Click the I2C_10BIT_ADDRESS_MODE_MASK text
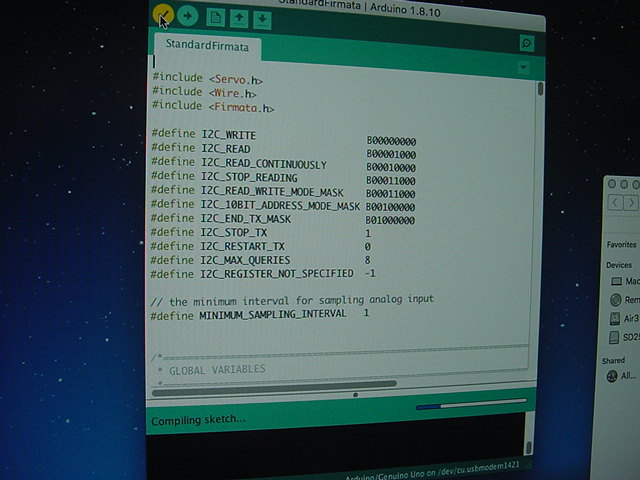This screenshot has width=640, height=480. 280,205
